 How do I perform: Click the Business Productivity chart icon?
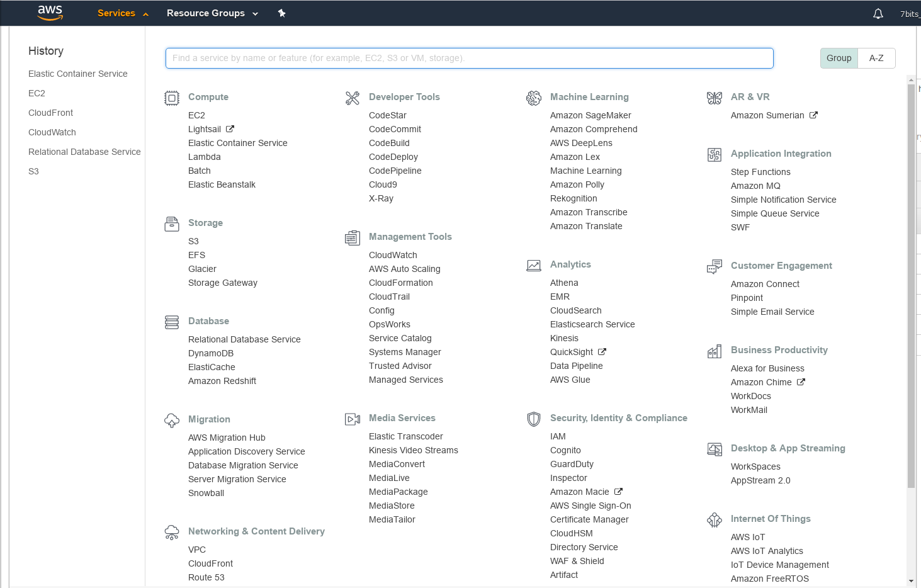click(715, 351)
